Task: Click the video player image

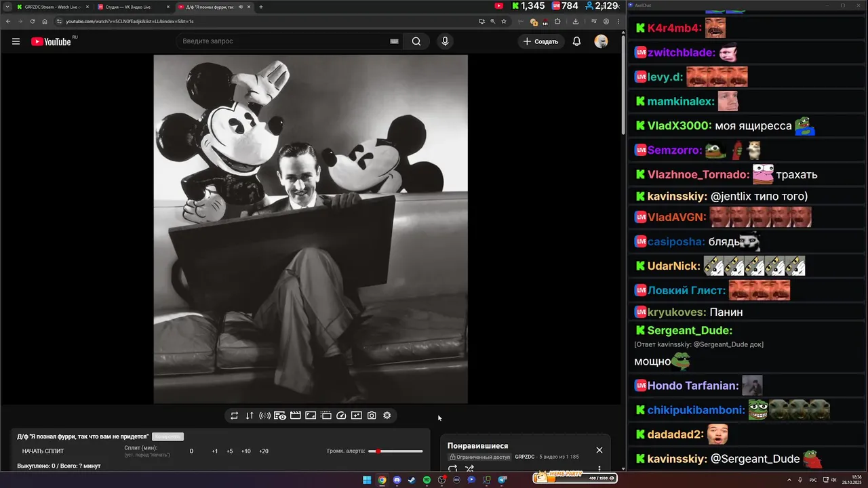Action: [311, 229]
